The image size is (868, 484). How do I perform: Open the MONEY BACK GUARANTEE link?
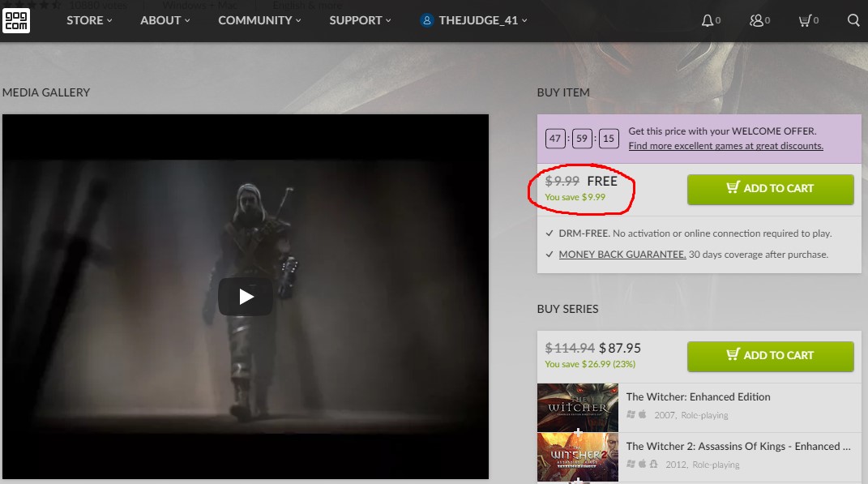[x=622, y=255]
